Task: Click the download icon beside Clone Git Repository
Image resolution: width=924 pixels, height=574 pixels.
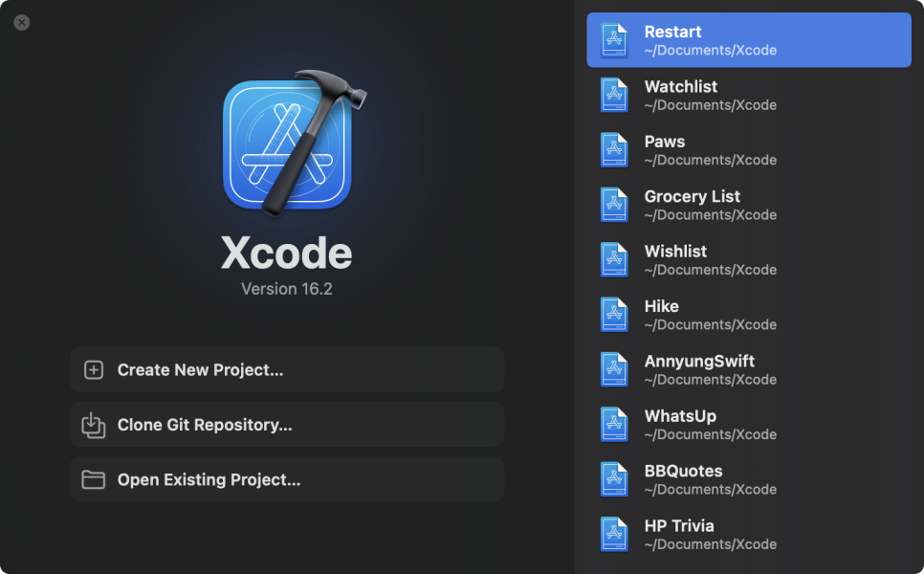Action: point(93,425)
